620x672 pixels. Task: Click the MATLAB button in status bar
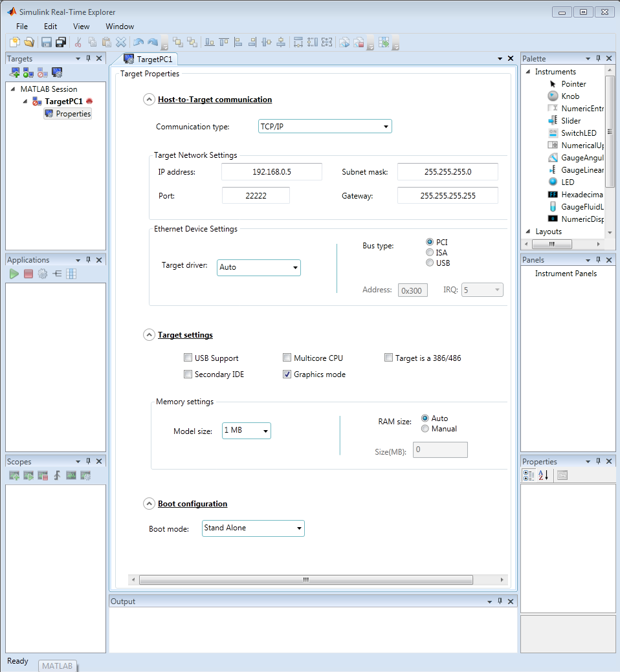[57, 666]
